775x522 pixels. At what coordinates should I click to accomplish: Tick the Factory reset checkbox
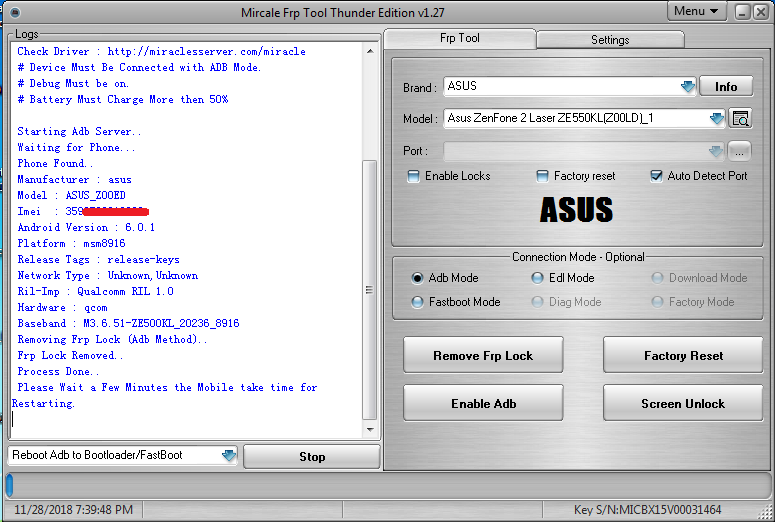coord(542,176)
